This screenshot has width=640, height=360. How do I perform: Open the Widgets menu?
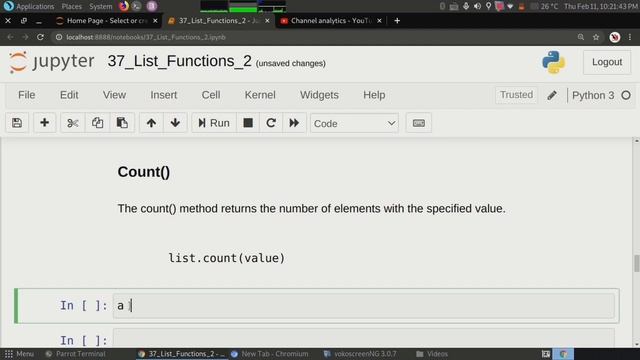click(319, 95)
